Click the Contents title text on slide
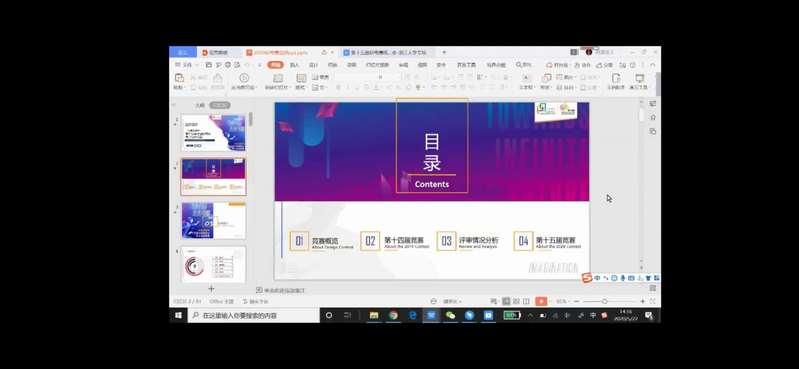Viewport: 799px width, 369px height. (x=432, y=184)
